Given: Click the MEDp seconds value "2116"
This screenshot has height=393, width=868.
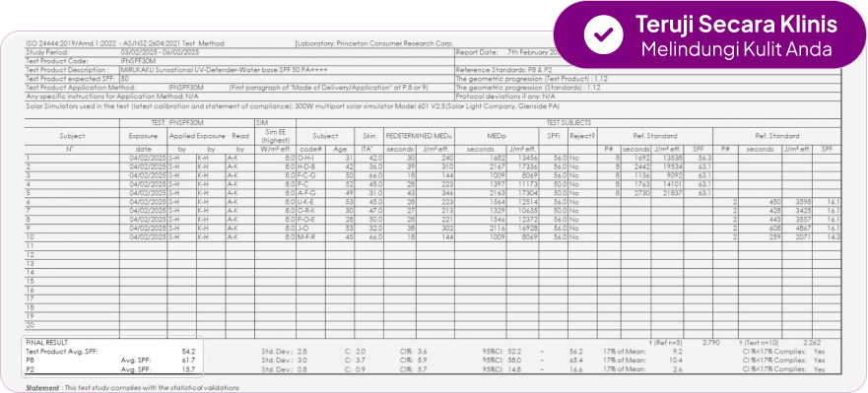Looking at the screenshot, I should [498, 229].
